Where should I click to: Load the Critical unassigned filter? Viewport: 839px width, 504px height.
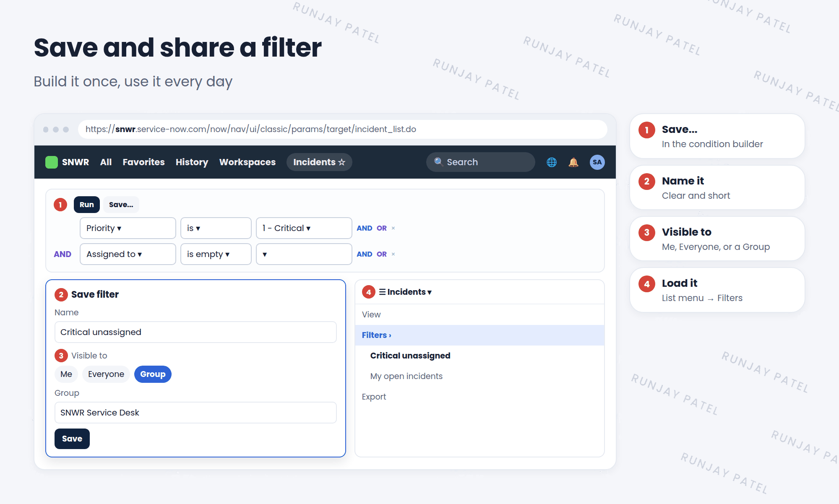[x=479, y=356]
